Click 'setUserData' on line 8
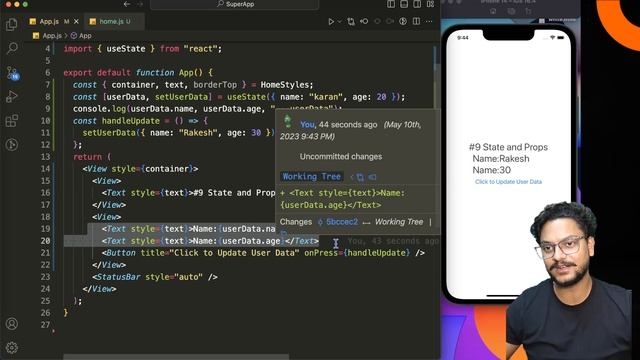640x360 pixels. [x=182, y=97]
